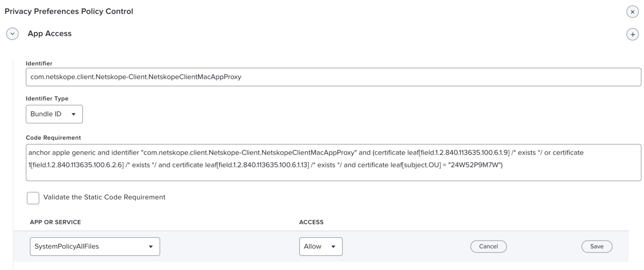Click the chevron next to App Access

(12, 33)
